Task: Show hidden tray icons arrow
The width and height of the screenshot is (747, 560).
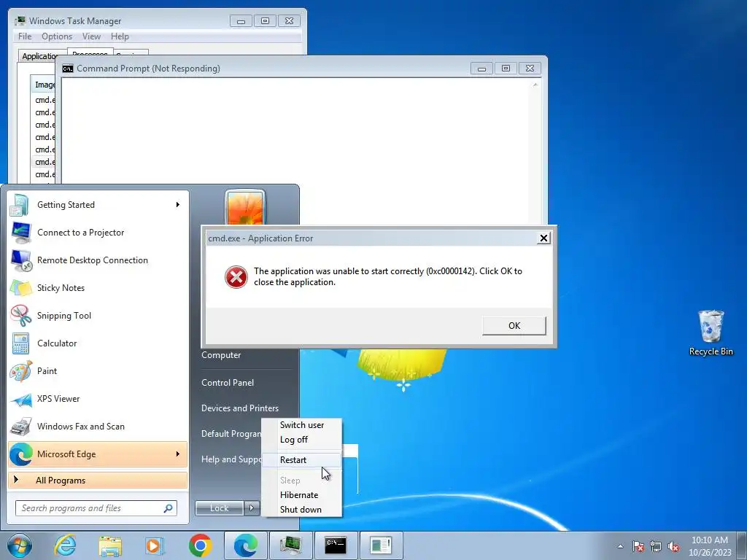Action: 620,546
